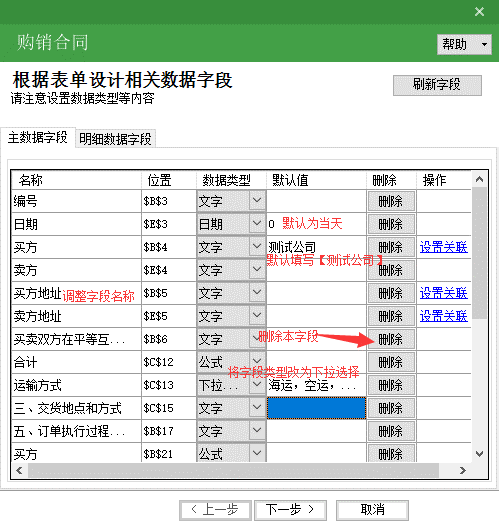
Task: Select the 编号 name cell
Action: (76, 201)
